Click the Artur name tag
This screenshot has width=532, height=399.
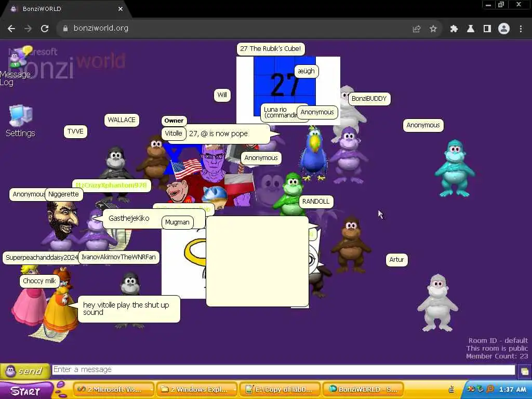(x=396, y=260)
